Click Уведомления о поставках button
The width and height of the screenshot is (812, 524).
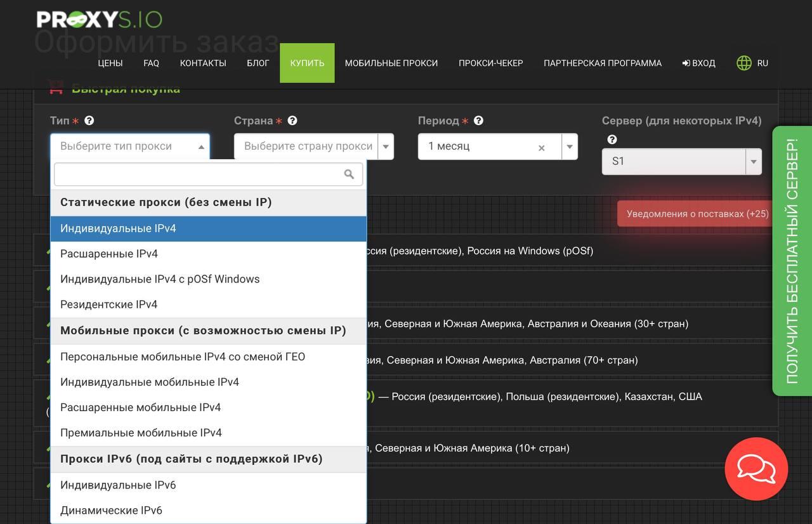click(697, 214)
